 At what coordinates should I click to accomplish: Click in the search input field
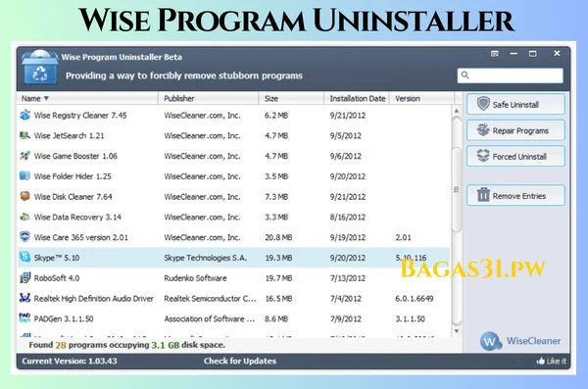tap(510, 75)
